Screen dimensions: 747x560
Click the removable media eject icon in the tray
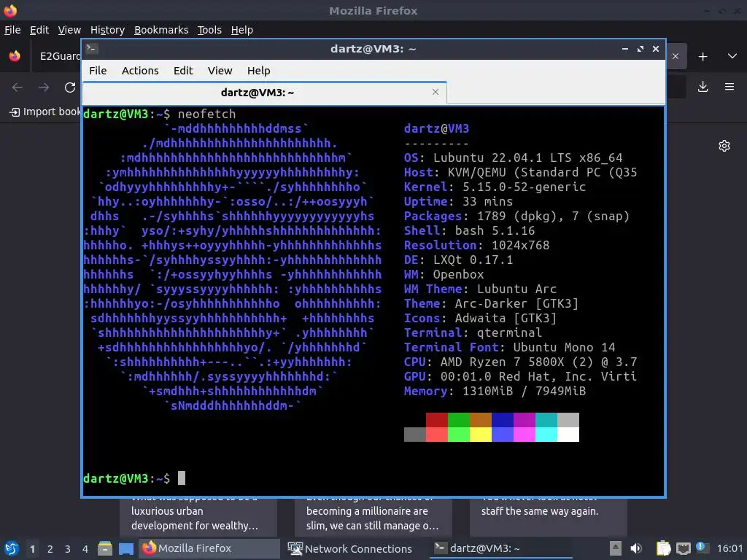(616, 548)
